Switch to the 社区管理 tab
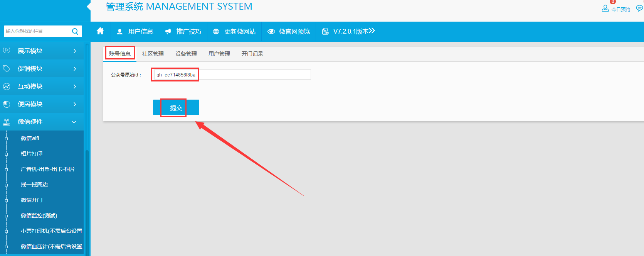 point(153,54)
